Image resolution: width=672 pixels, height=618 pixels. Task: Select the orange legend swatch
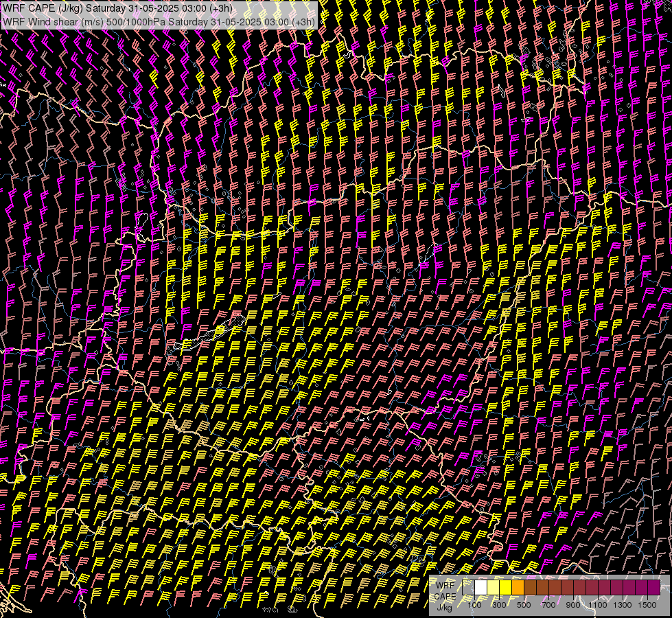pyautogui.click(x=518, y=588)
